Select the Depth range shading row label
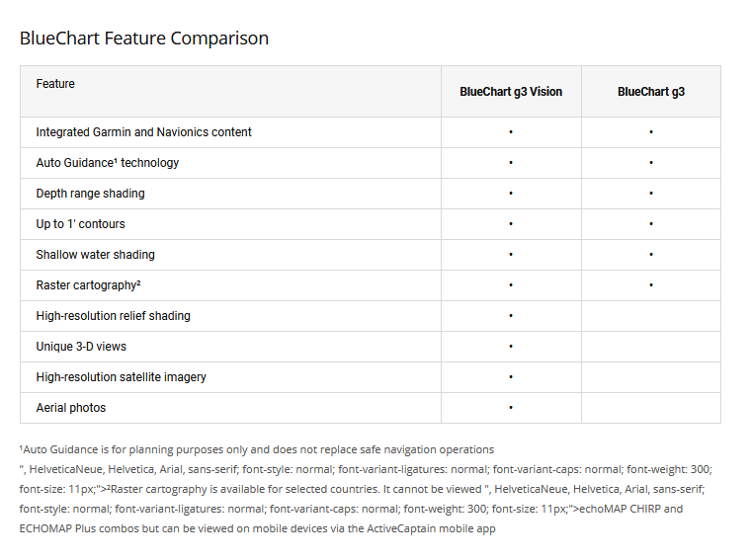This screenshot has height=560, width=752. [x=90, y=194]
